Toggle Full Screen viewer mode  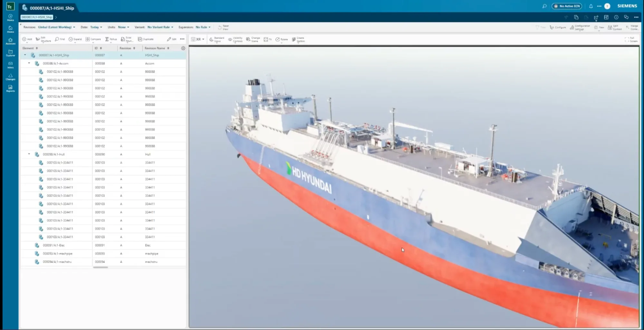pos(631,39)
